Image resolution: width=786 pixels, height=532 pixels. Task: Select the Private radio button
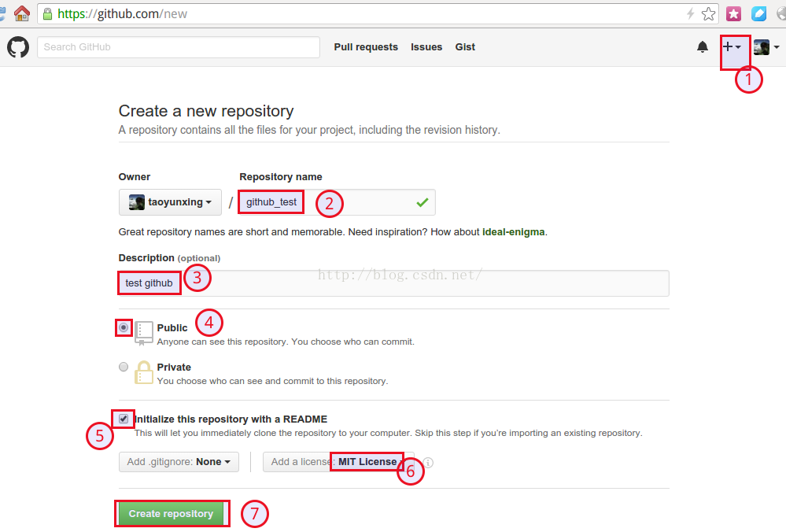[x=124, y=367]
